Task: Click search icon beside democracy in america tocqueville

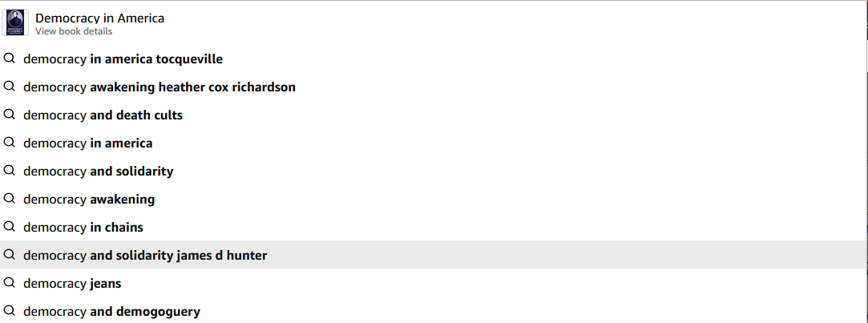Action: tap(9, 59)
